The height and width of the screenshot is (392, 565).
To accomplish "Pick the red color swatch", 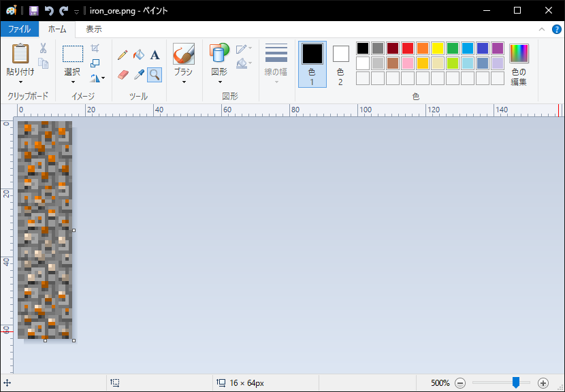I will pos(408,48).
